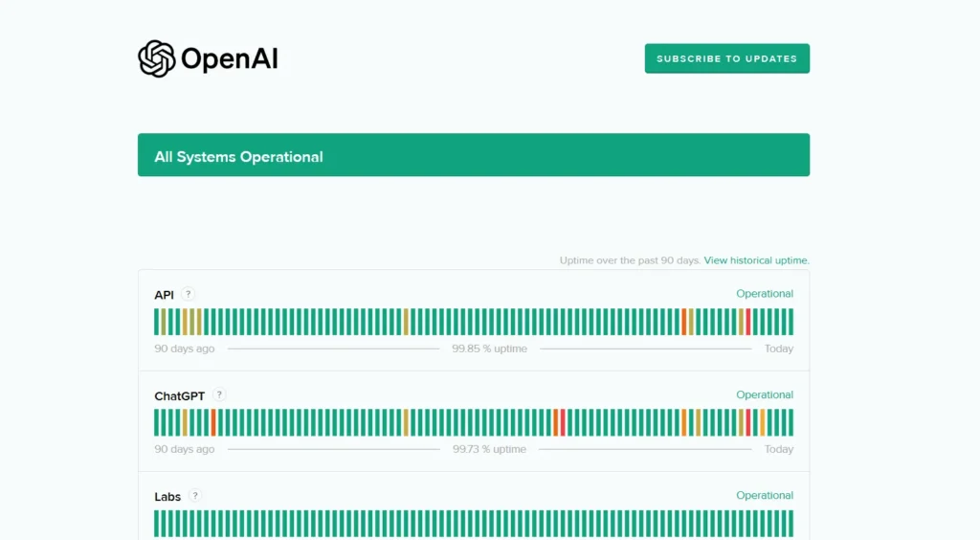Click the All Systems Operational banner

(x=474, y=155)
